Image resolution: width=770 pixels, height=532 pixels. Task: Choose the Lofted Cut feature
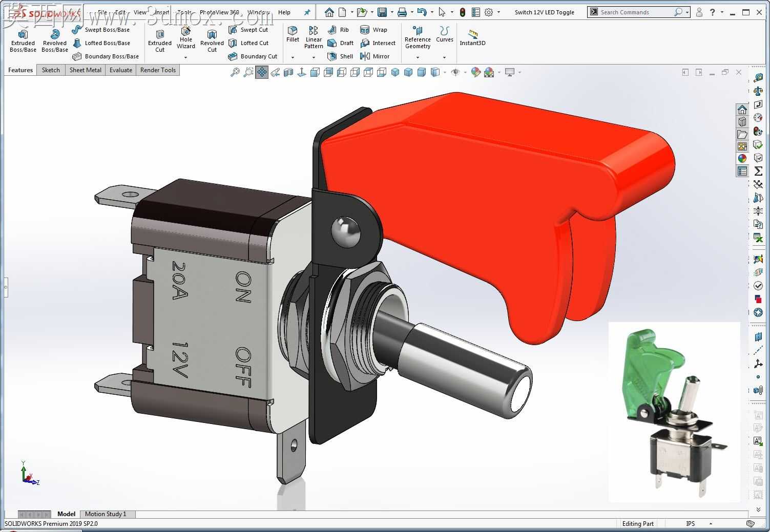point(248,43)
